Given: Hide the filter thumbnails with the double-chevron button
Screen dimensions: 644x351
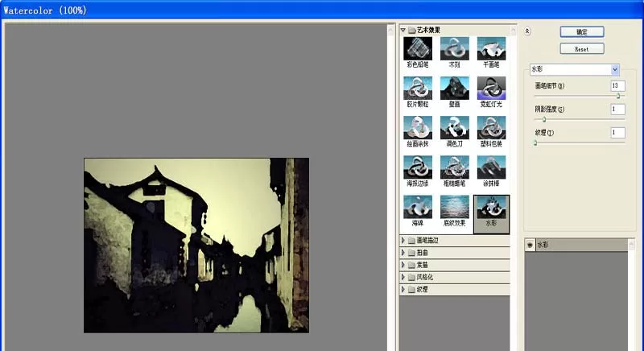Looking at the screenshot, I should (527, 31).
